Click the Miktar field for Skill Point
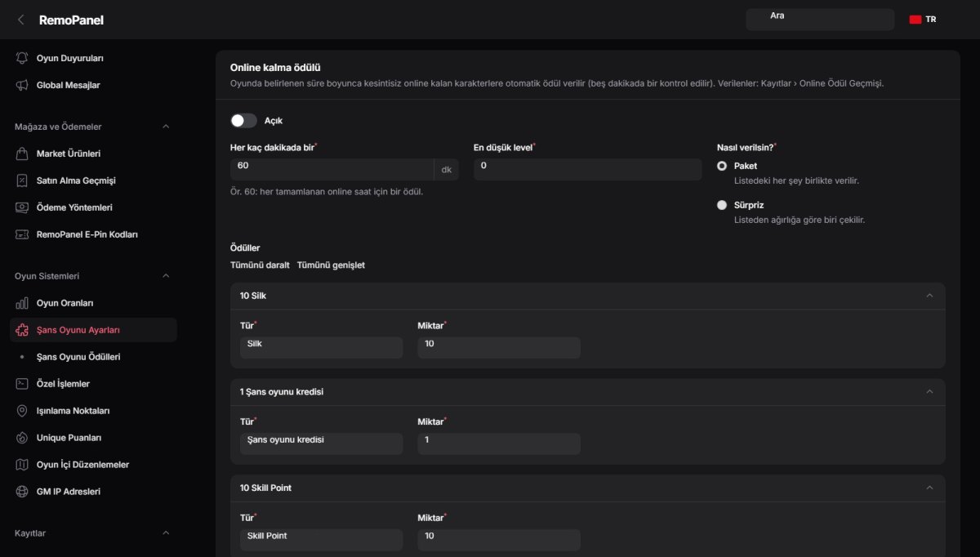The height and width of the screenshot is (557, 980). (x=499, y=540)
